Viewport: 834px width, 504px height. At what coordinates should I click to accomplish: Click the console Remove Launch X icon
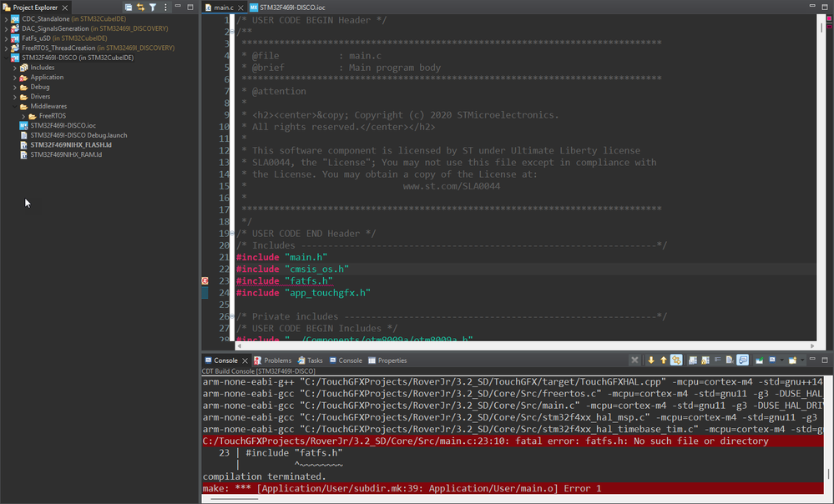click(634, 360)
